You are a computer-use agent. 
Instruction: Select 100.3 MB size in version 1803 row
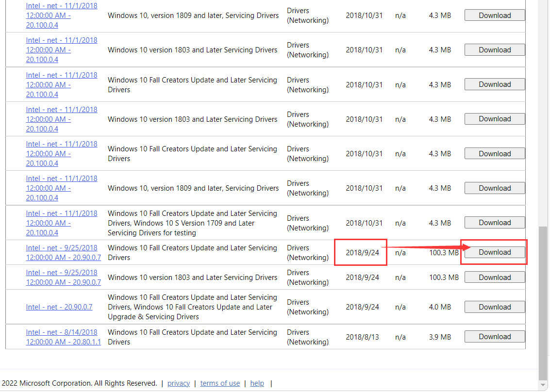click(x=444, y=278)
